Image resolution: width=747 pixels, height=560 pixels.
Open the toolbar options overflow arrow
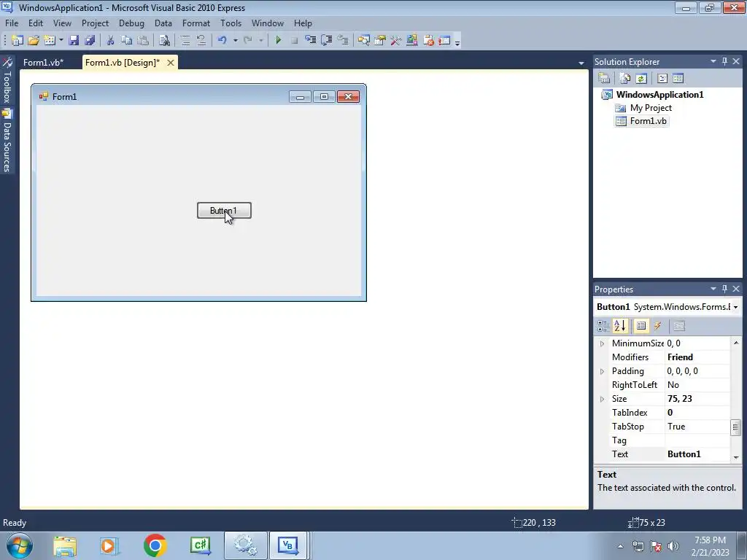tap(457, 42)
